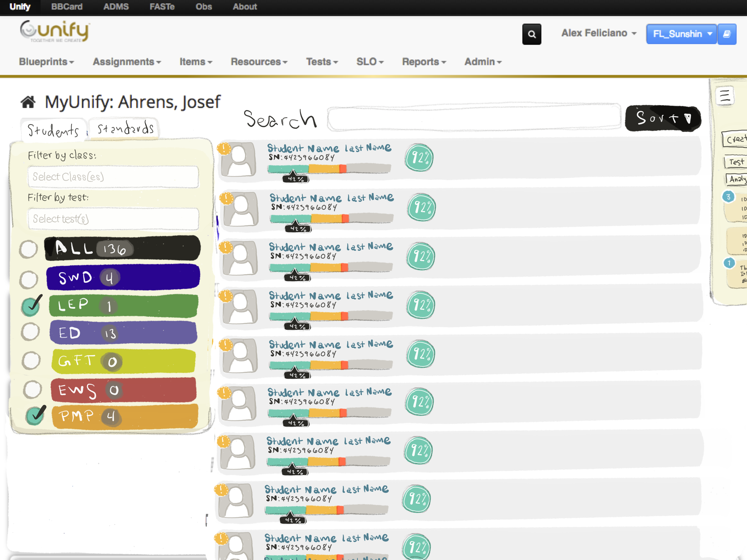Click the first student's avatar

pos(239,159)
